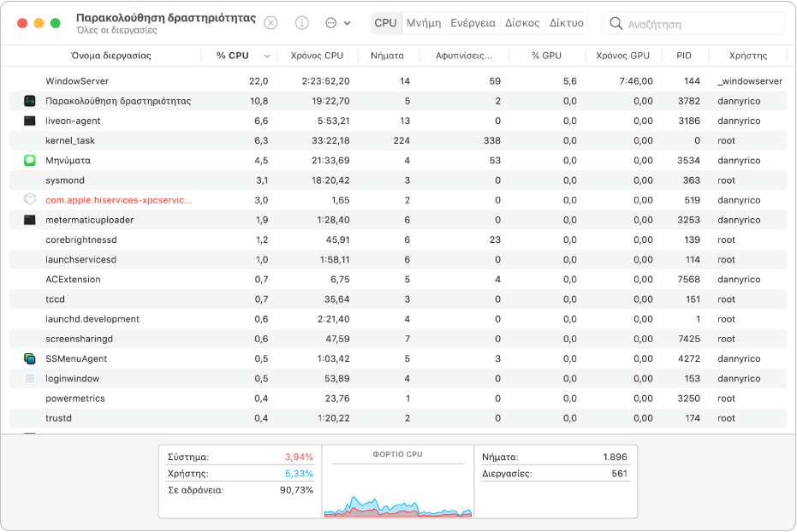Click the _windowserver user cell
Image resolution: width=797 pixels, height=532 pixels.
[x=750, y=81]
